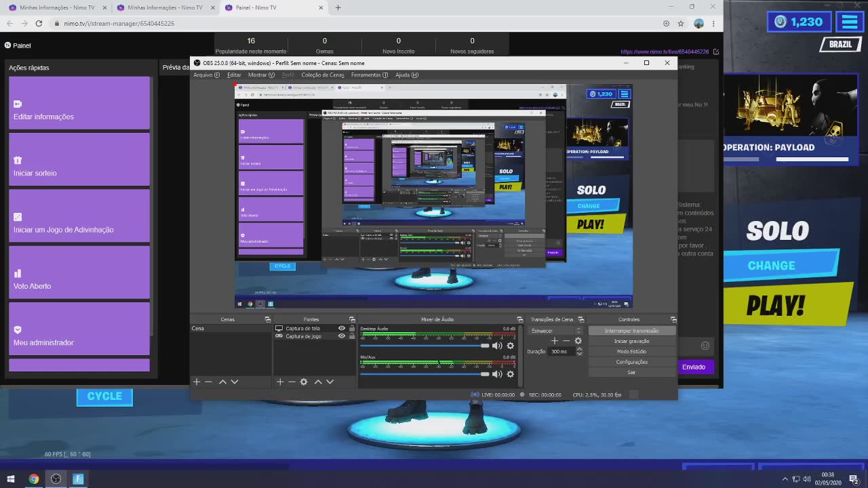Add a new source in Fontes panel

[x=280, y=382]
